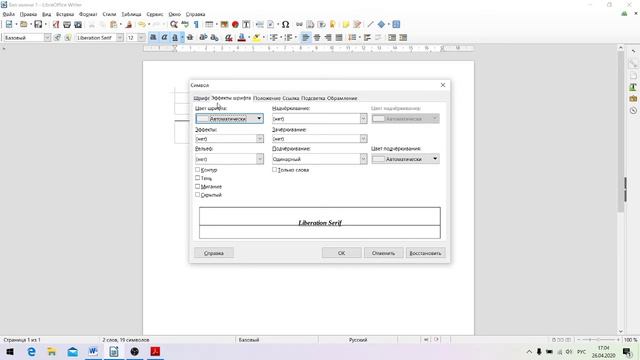
Task: Click the Print icon in toolbar
Action: coord(67,24)
